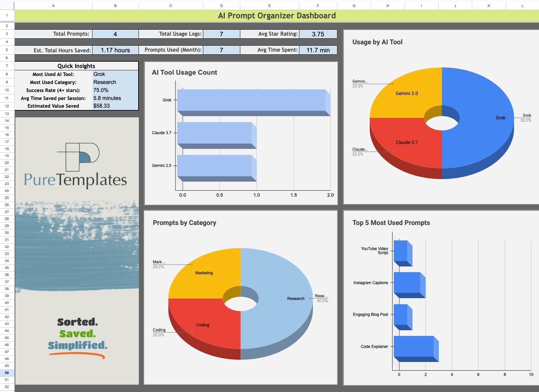Select row 1 header

click(x=7, y=15)
